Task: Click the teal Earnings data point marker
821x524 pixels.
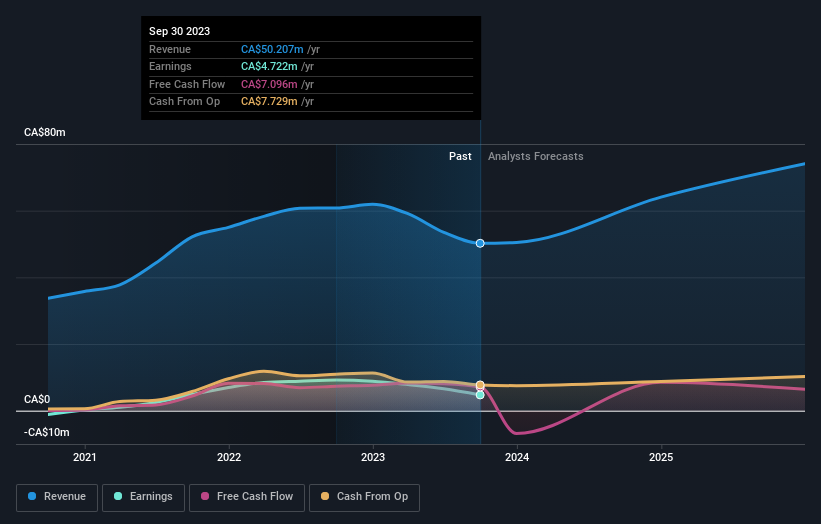Action: pyautogui.click(x=480, y=395)
